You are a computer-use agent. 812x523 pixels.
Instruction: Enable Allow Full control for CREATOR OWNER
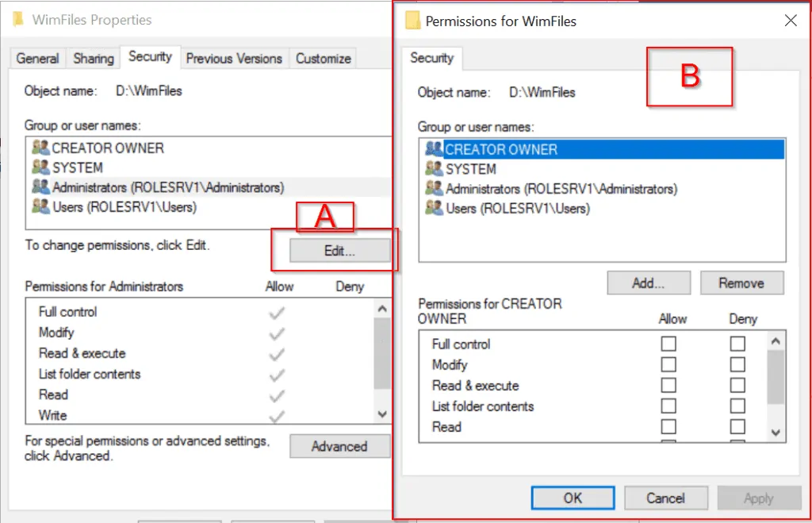click(668, 344)
